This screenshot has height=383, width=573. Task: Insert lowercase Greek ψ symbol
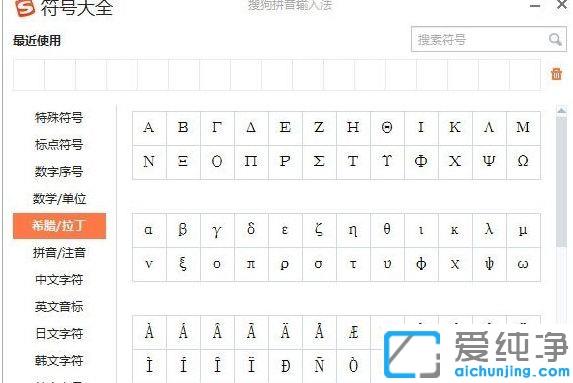coord(489,264)
